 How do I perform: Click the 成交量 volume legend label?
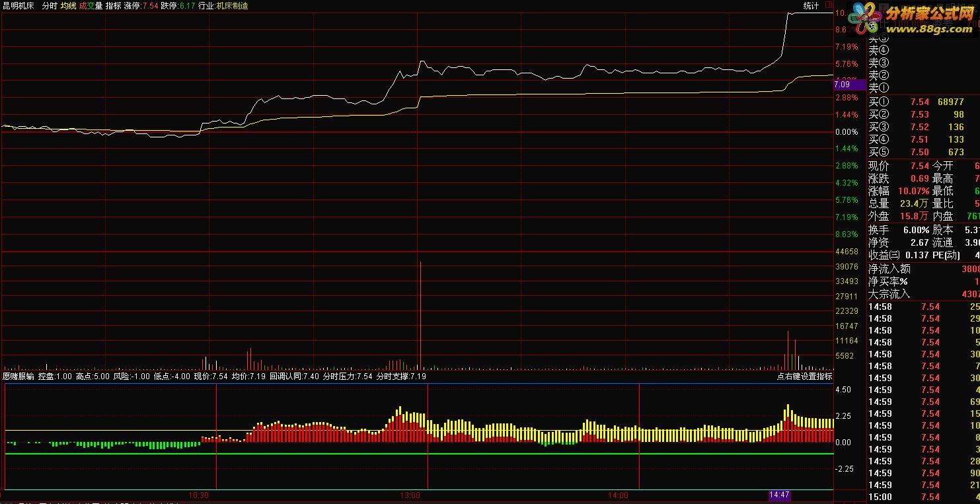click(x=91, y=5)
